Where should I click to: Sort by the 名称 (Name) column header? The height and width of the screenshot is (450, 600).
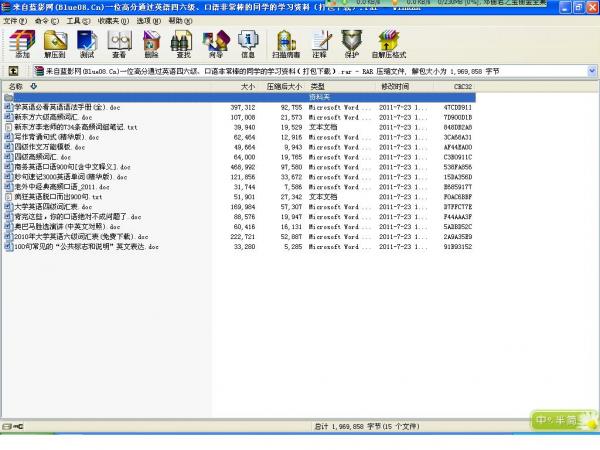pos(15,86)
